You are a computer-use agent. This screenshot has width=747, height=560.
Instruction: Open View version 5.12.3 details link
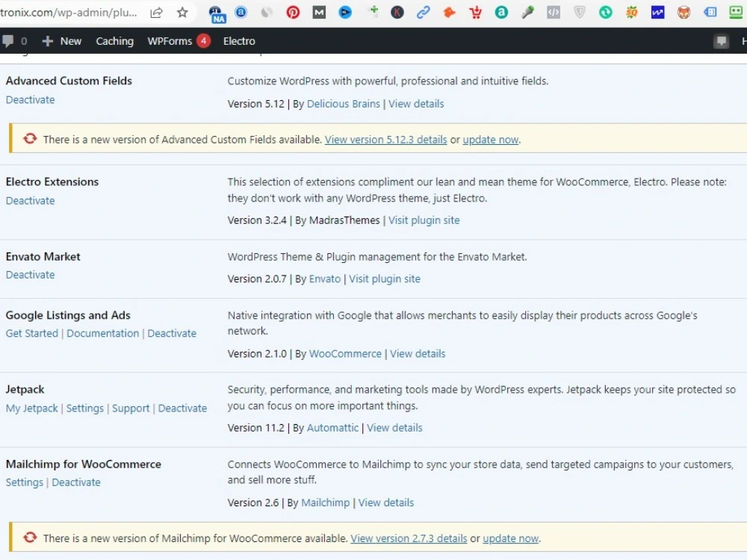(x=386, y=140)
